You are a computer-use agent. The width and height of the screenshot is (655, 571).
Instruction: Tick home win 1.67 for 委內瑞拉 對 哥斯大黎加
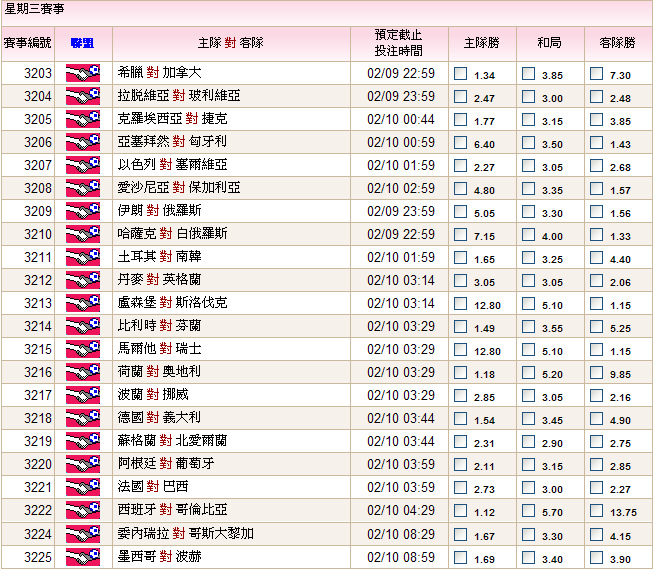pyautogui.click(x=460, y=534)
